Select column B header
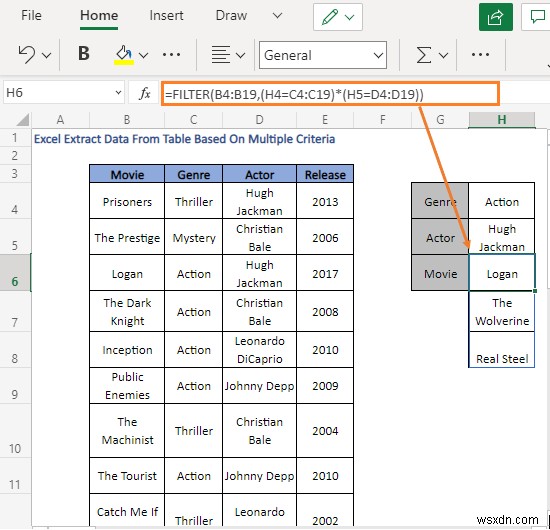 coord(127,120)
